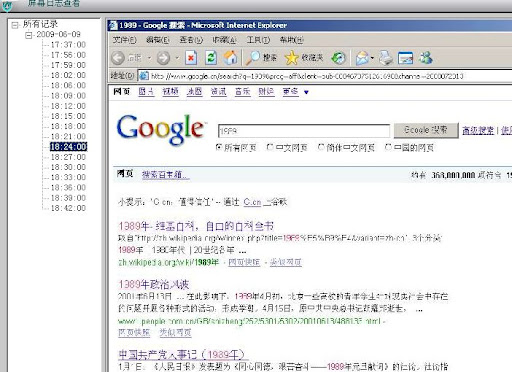Screen dimensions: 512x372
Task: Click the IE title bar document icon
Action: tap(113, 25)
